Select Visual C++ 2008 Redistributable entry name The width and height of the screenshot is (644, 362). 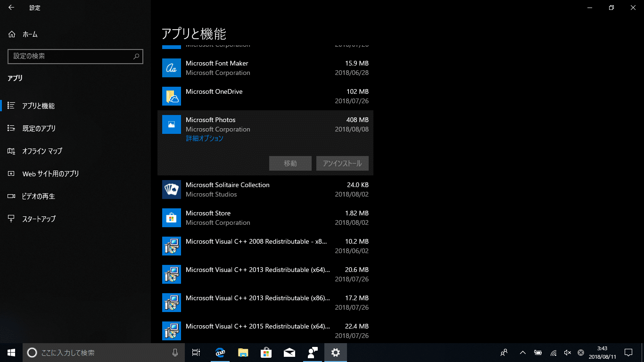[x=256, y=241]
